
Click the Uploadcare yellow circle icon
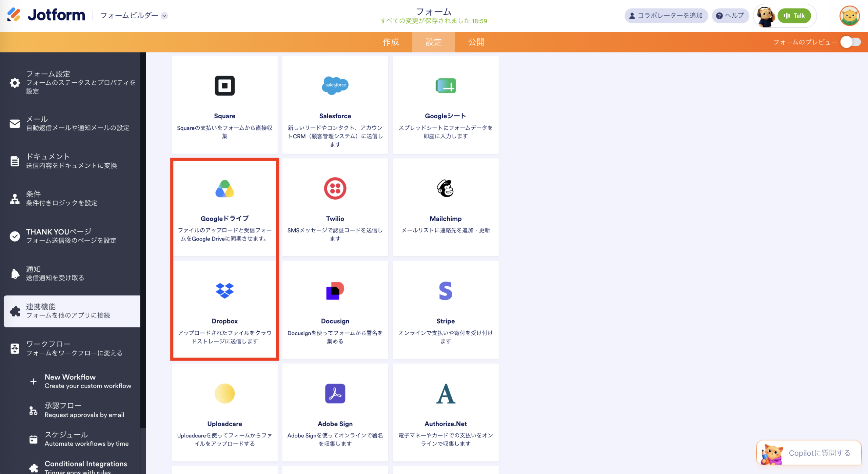224,393
